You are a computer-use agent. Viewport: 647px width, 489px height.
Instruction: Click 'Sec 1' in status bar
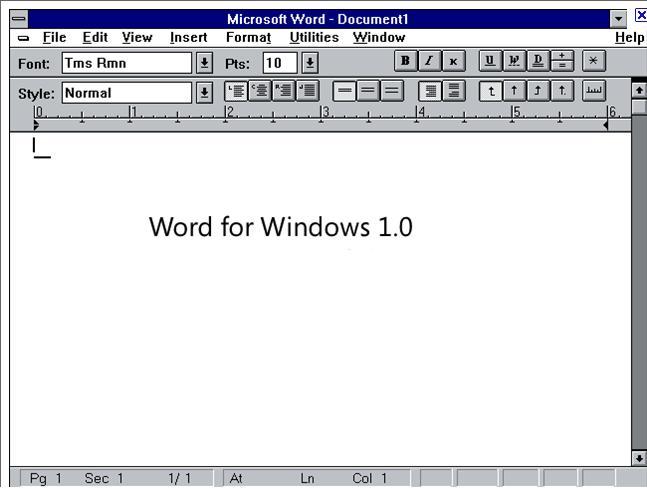tap(104, 478)
